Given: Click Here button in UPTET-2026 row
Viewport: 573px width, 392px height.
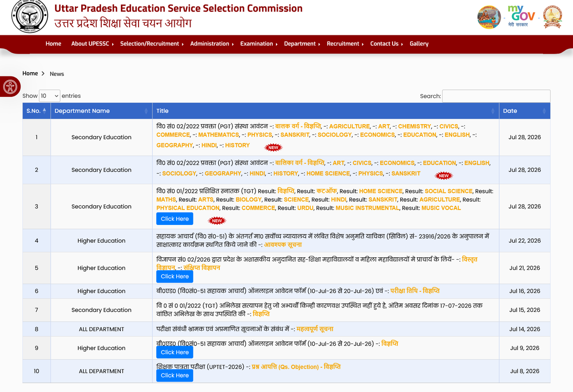Looking at the screenshot, I should click(175, 375).
